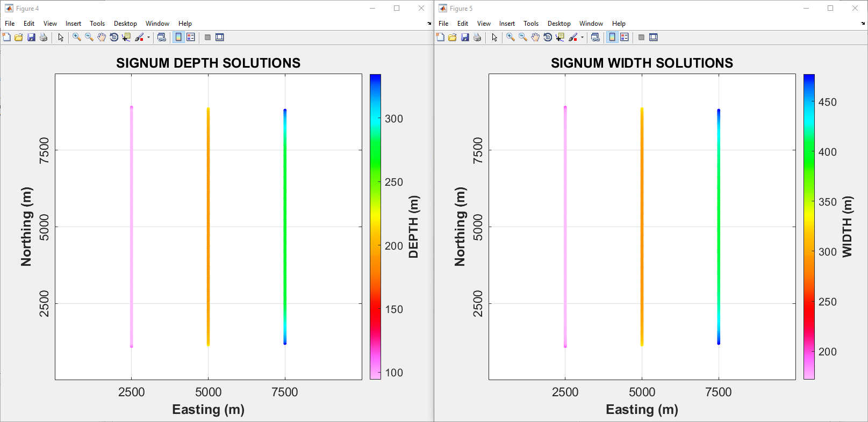Toggle Insert Colorbar button in Figure 4
The width and height of the screenshot is (868, 422).
click(178, 37)
